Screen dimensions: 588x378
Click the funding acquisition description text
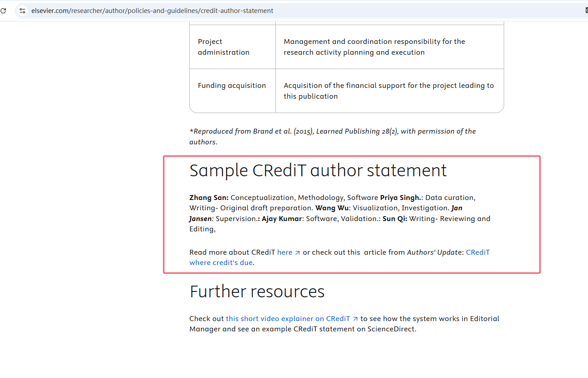click(388, 91)
